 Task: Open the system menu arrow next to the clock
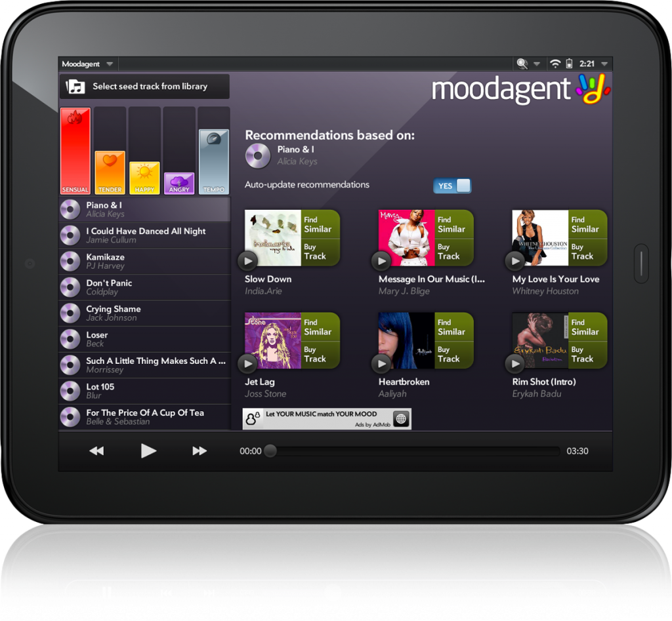(604, 64)
